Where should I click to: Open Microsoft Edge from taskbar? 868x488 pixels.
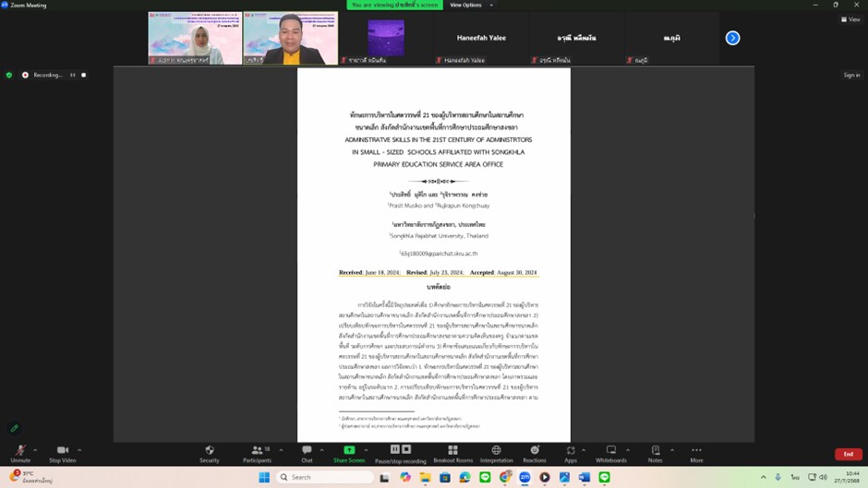465,477
